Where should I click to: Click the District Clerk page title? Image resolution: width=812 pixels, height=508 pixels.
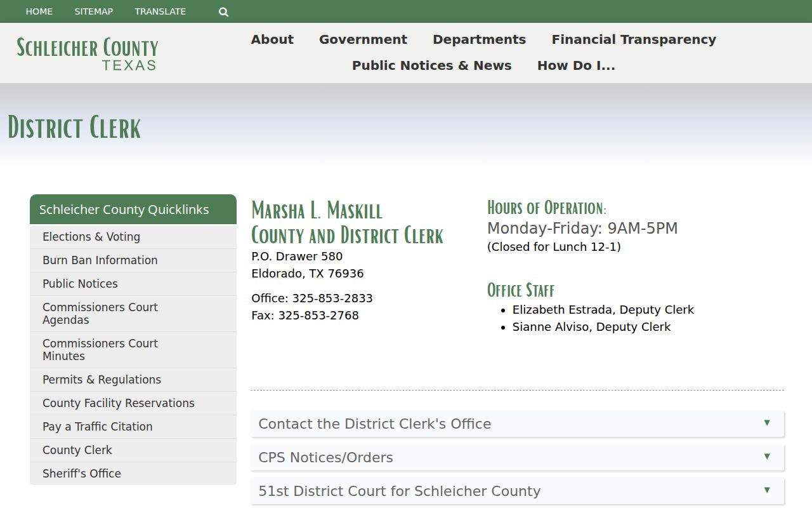pos(74,127)
